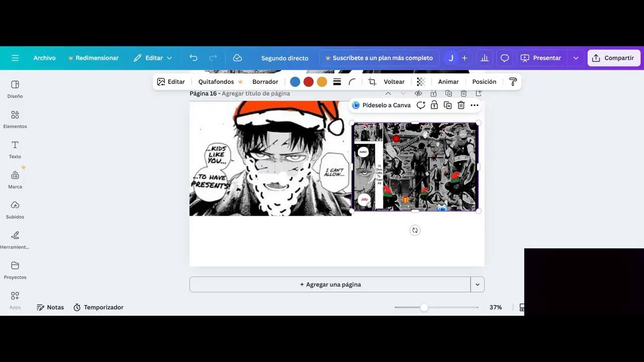This screenshot has width=644, height=362.
Task: Open the Diseño sidebar panel
Action: [15, 89]
